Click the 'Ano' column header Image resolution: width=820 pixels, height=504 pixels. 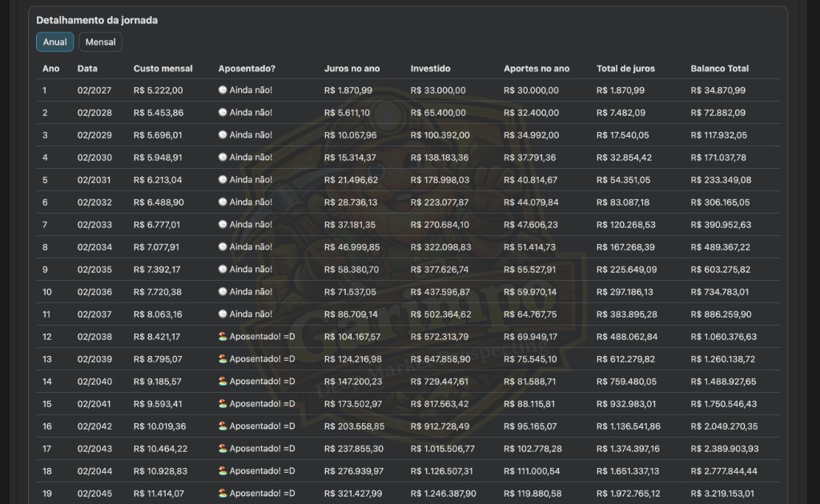pos(50,69)
